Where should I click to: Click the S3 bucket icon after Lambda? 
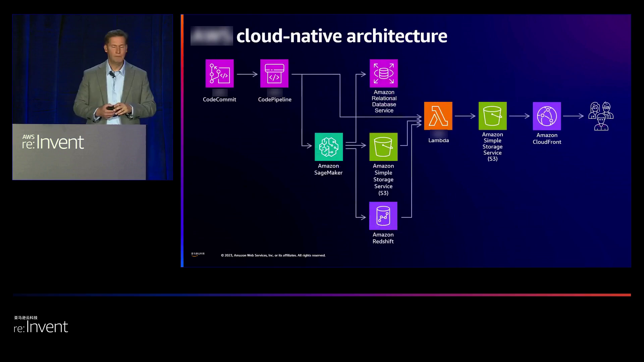click(492, 116)
